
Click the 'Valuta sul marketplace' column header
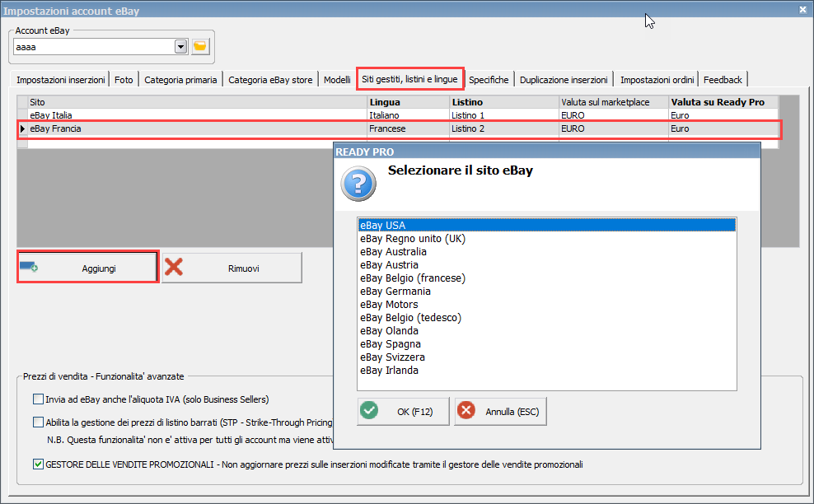point(614,102)
